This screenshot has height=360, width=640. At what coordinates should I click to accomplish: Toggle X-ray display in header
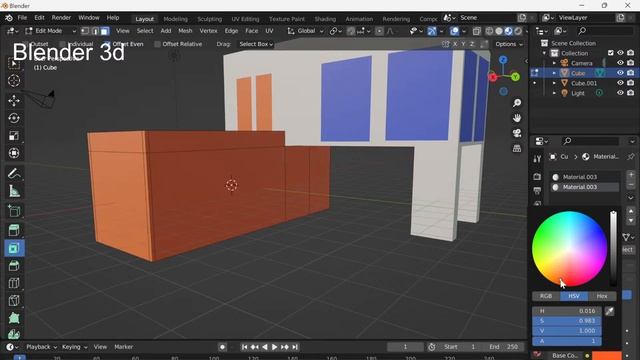tap(477, 31)
